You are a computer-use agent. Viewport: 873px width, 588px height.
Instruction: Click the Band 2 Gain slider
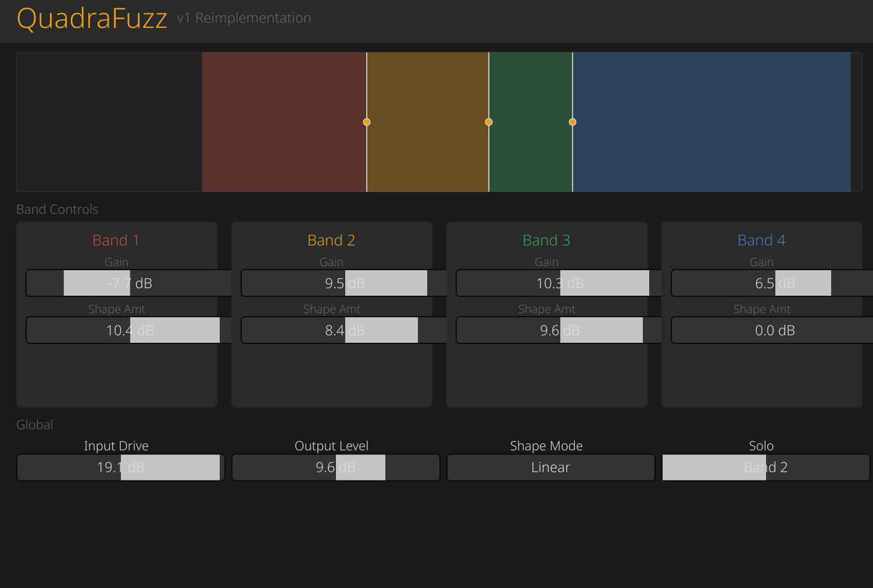344,283
